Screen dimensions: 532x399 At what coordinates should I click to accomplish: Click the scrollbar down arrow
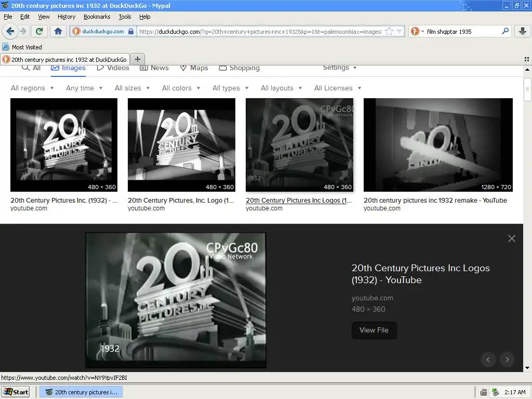tap(527, 368)
